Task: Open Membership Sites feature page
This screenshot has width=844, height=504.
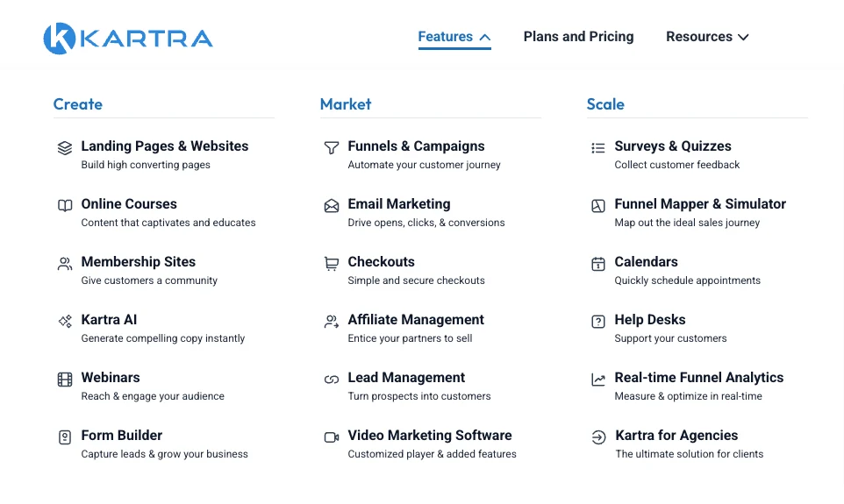Action: tap(139, 262)
